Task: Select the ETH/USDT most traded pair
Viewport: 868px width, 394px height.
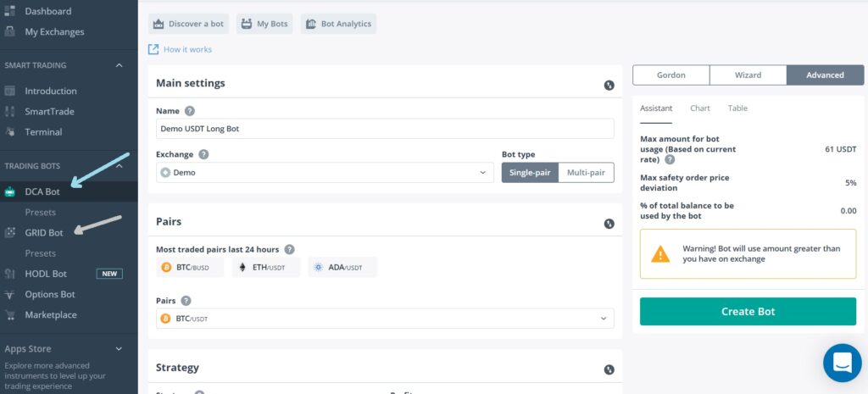Action: (265, 268)
